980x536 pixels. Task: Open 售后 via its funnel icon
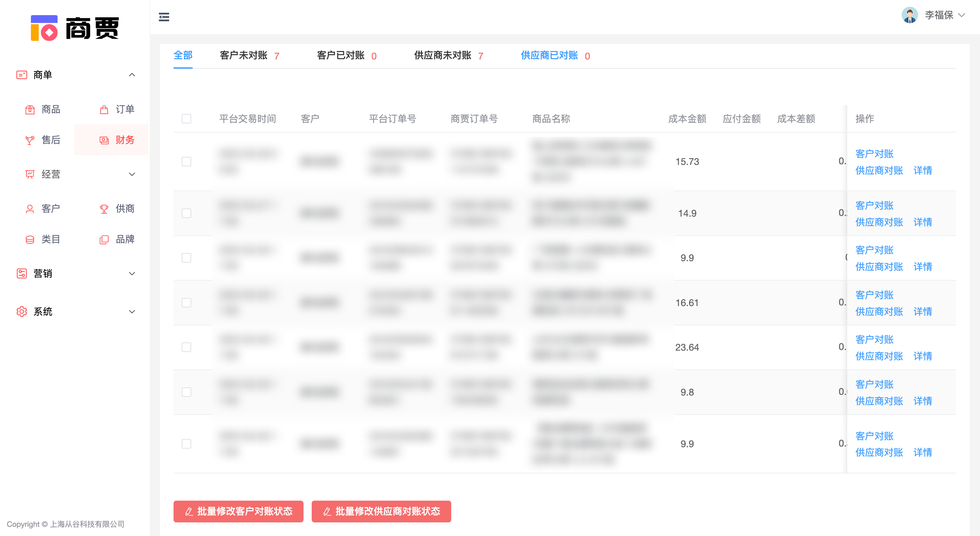[30, 140]
